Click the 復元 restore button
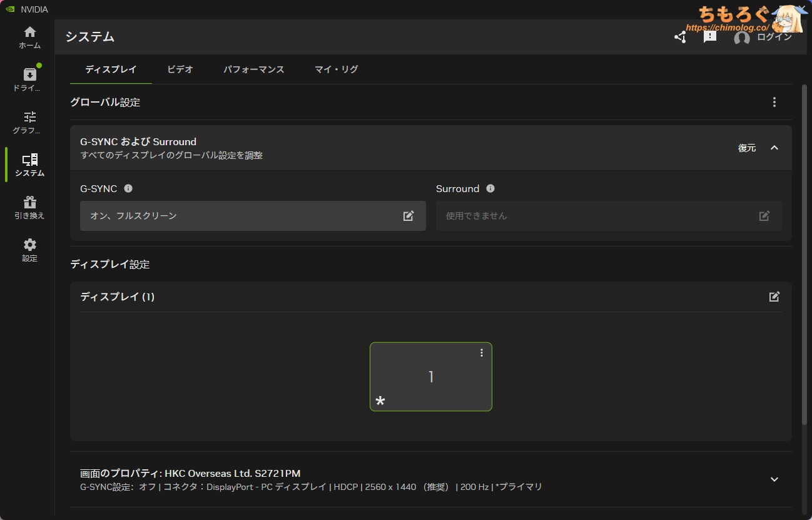 [x=747, y=148]
